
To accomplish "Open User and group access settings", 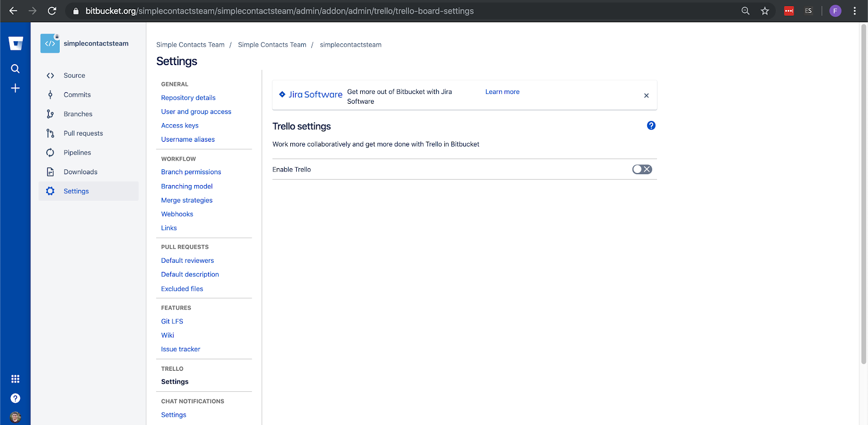I will coord(196,112).
